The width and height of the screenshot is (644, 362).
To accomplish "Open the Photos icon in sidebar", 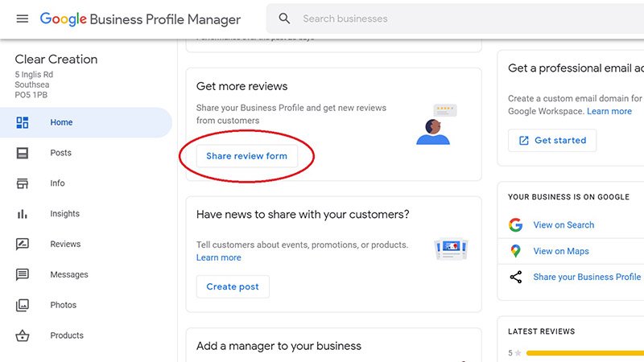I will [23, 305].
